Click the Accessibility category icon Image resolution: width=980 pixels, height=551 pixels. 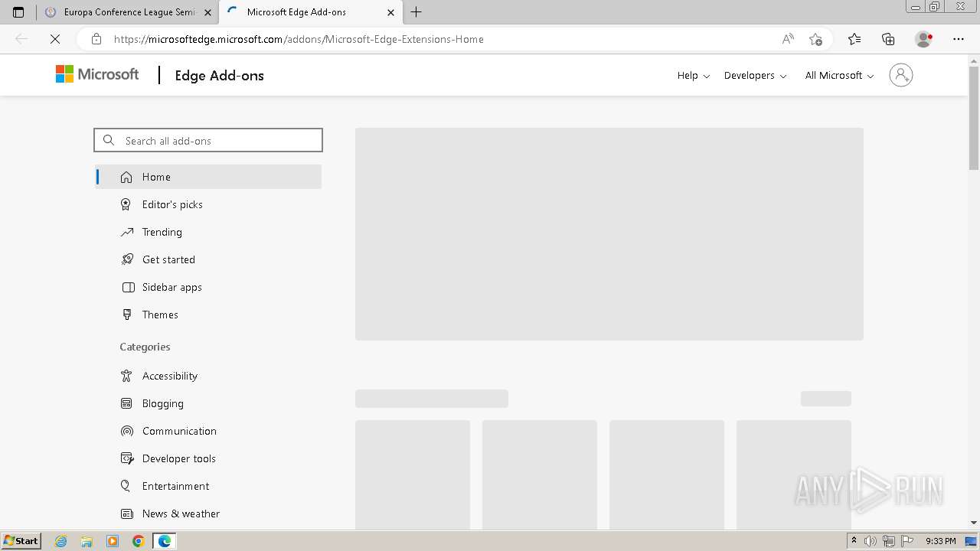[126, 376]
